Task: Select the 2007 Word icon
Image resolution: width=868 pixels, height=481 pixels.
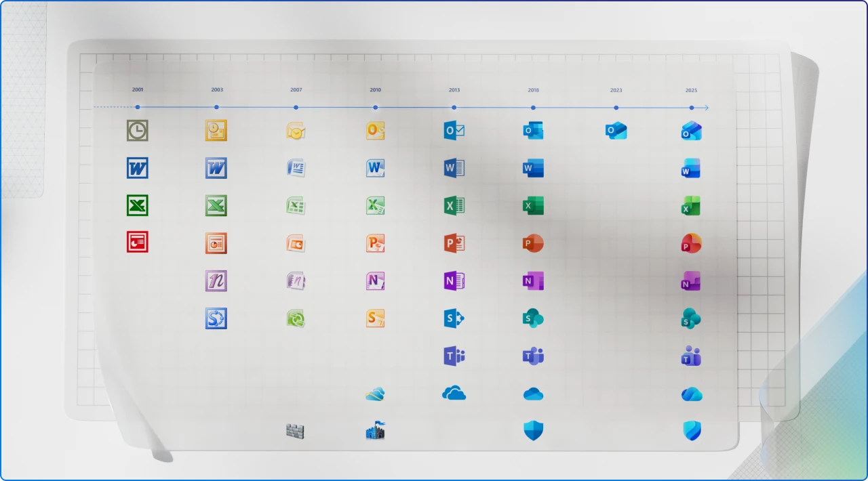Action: click(x=296, y=168)
